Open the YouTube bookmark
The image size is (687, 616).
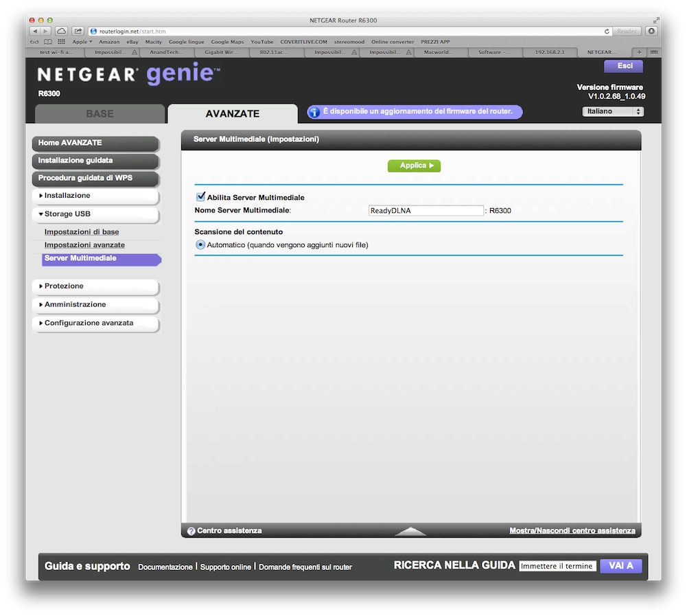pyautogui.click(x=262, y=42)
